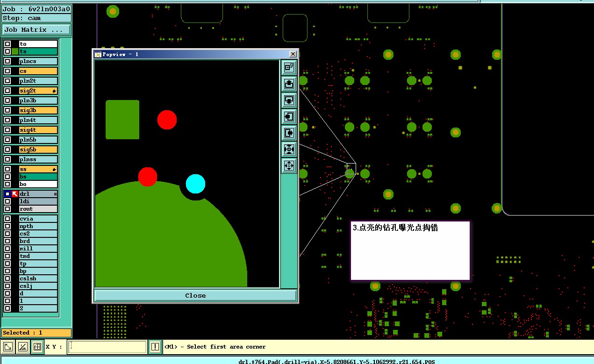Click the small marker on drl row
This screenshot has height=364, width=594.
56,194
